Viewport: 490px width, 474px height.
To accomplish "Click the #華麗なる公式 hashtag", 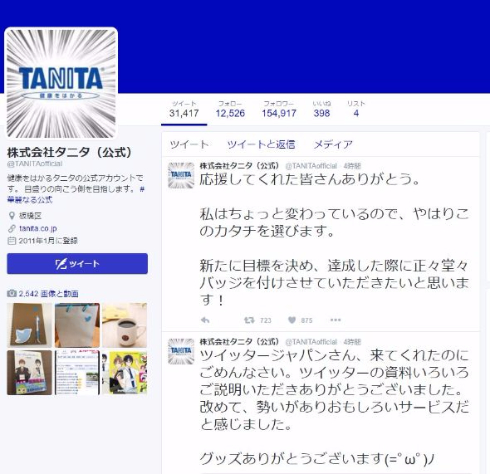I will click(30, 200).
